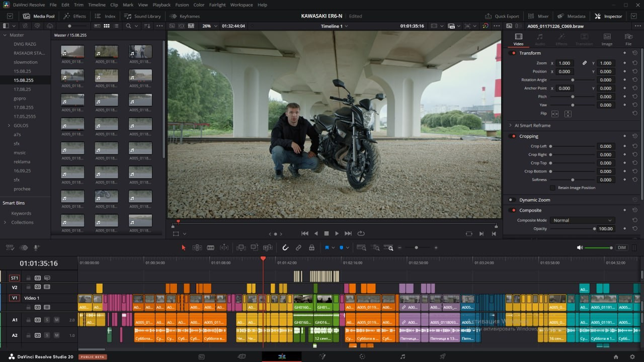Image resolution: width=644 pixels, height=362 pixels.
Task: Reset the Cropping section parameters
Action: tap(635, 136)
